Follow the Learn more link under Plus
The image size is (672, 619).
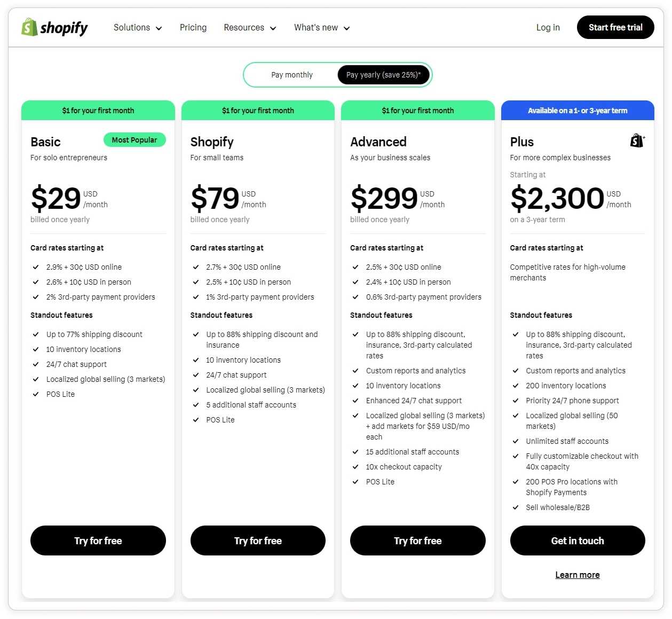[x=578, y=575]
